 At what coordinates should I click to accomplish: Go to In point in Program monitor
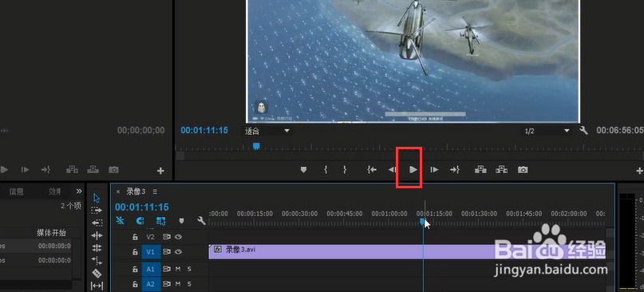(372, 170)
